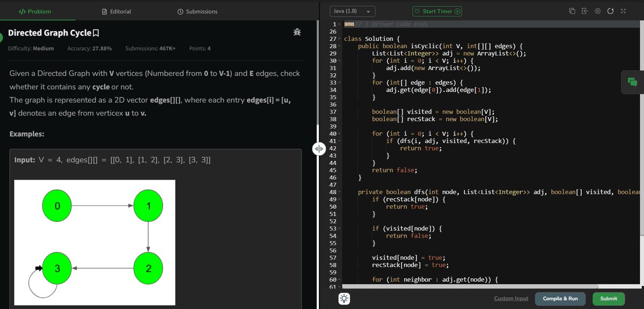The image size is (644, 309).
Task: Click the editor vertical scrollbar
Action: pos(642,128)
